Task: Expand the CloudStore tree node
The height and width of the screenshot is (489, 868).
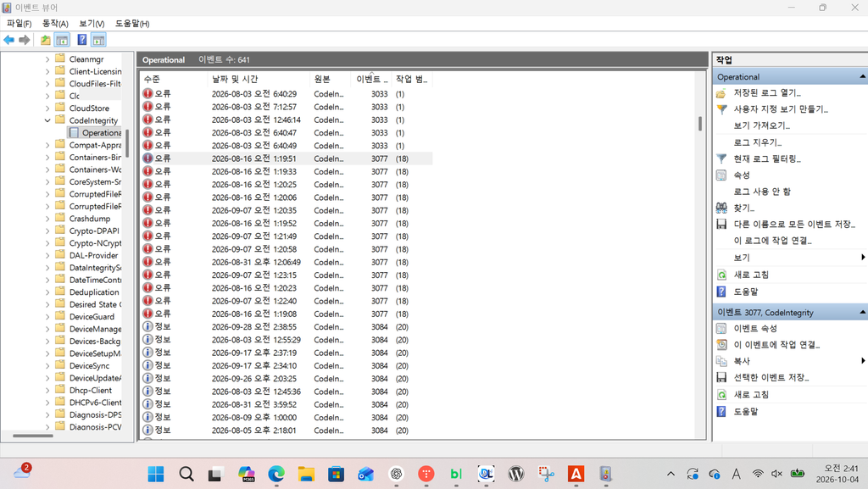Action: coord(47,108)
